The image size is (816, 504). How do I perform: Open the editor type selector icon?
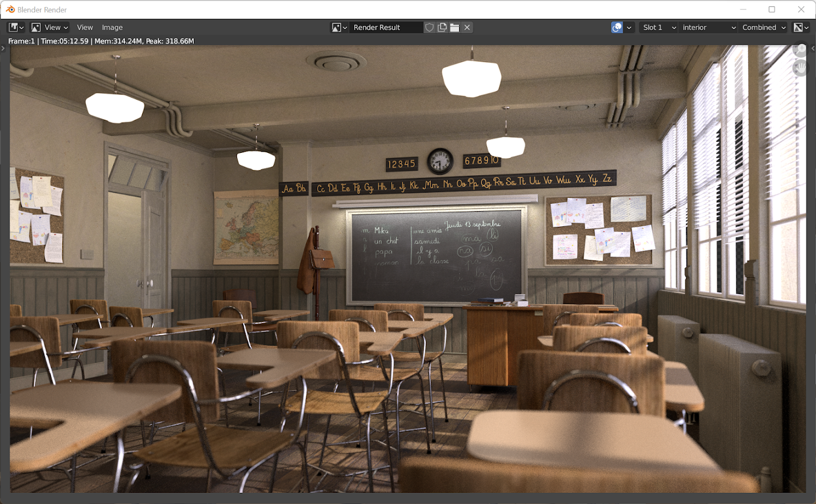pyautogui.click(x=15, y=27)
